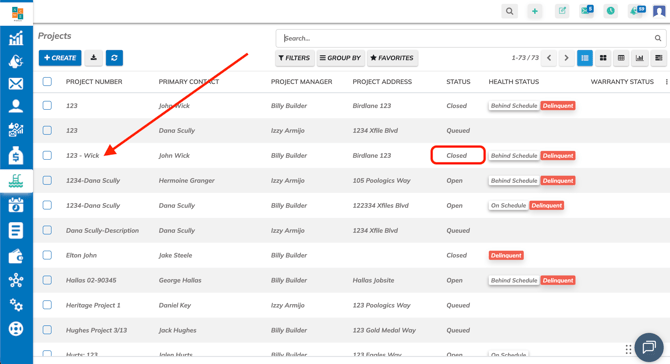This screenshot has height=364, width=670.
Task: Click the app logo at top left
Action: (17, 13)
